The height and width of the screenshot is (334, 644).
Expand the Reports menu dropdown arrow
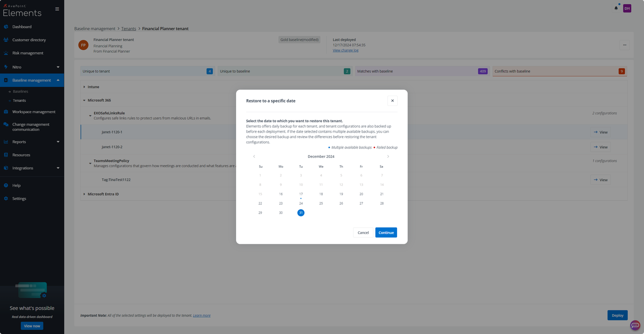pyautogui.click(x=58, y=142)
